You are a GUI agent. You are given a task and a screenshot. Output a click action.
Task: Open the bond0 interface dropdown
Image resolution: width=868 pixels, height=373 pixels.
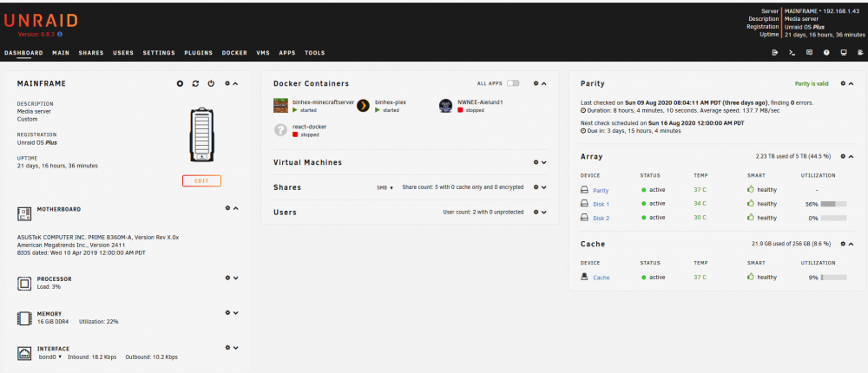pos(49,357)
